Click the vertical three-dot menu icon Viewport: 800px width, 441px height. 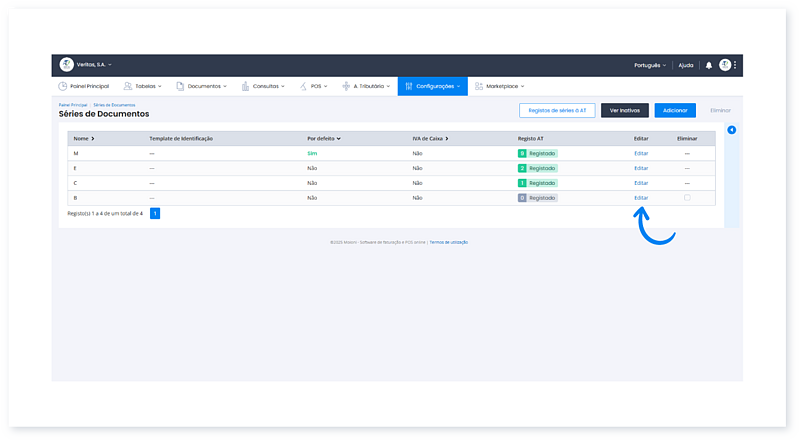(x=735, y=65)
